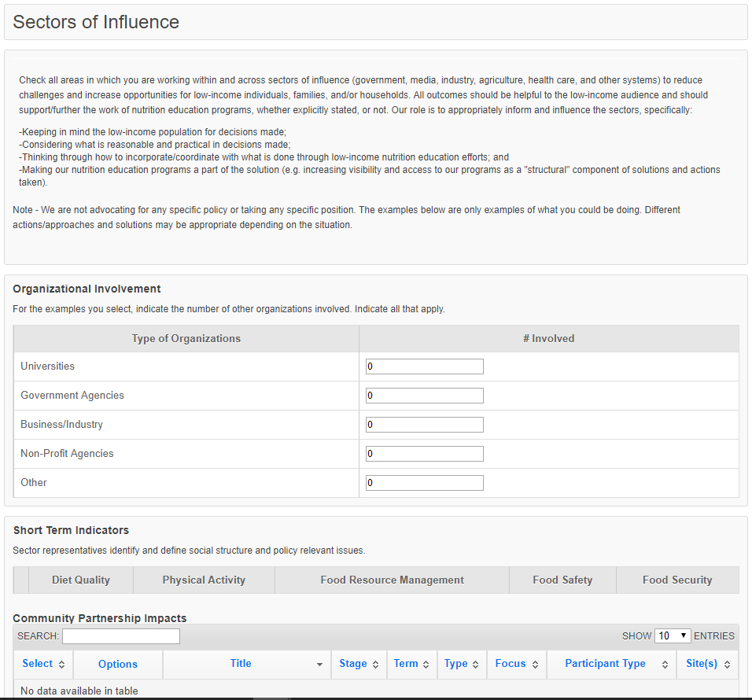This screenshot has width=752, height=700.
Task: Click the sort arrows beside Stage header
Action: [x=375, y=665]
